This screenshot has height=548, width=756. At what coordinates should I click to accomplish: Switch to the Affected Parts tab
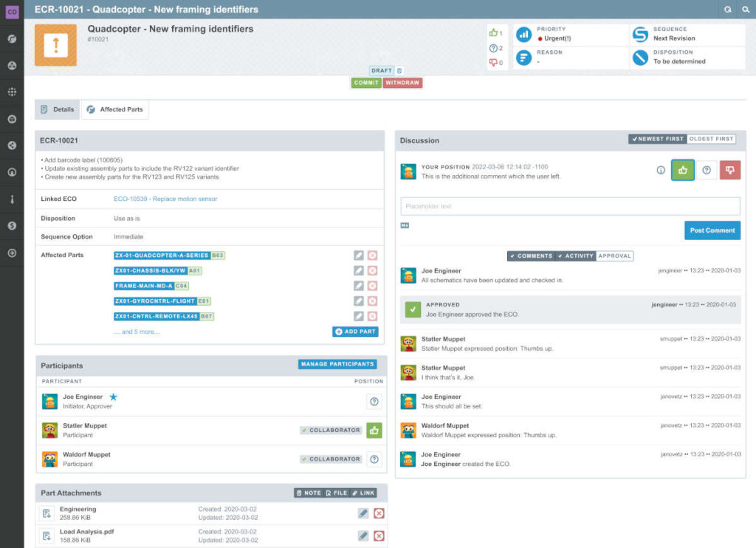coord(114,109)
